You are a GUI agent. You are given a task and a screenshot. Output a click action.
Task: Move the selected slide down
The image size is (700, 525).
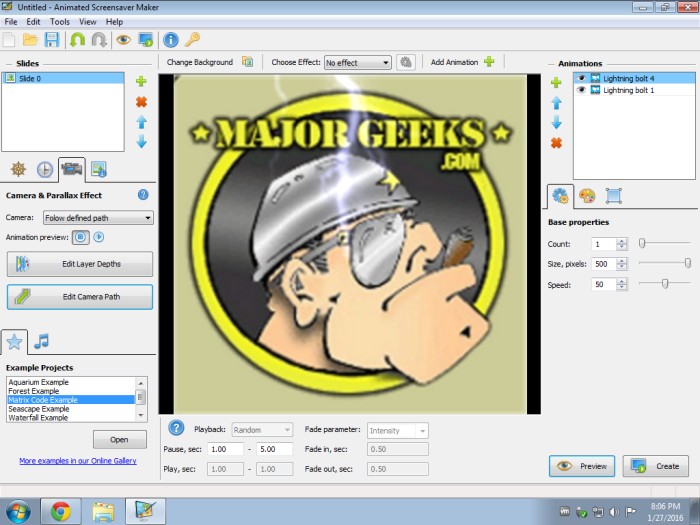[x=141, y=142]
